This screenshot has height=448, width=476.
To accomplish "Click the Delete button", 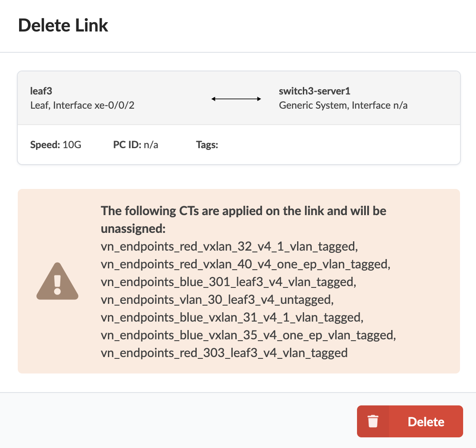I will pyautogui.click(x=425, y=421).
